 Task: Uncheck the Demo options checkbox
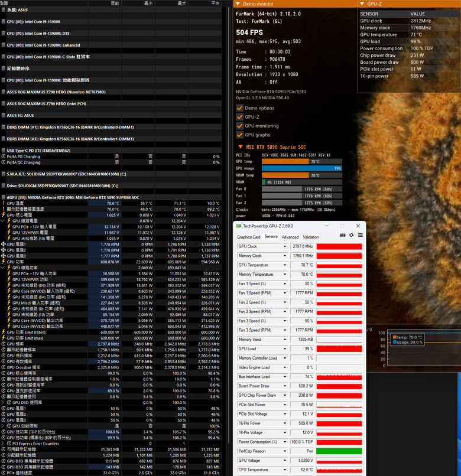(x=239, y=108)
